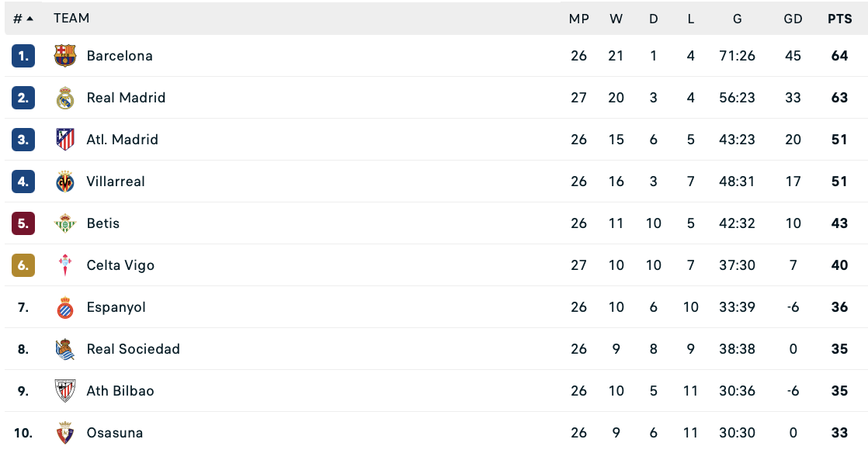
Task: Click the Osasuna club crest
Action: [65, 432]
